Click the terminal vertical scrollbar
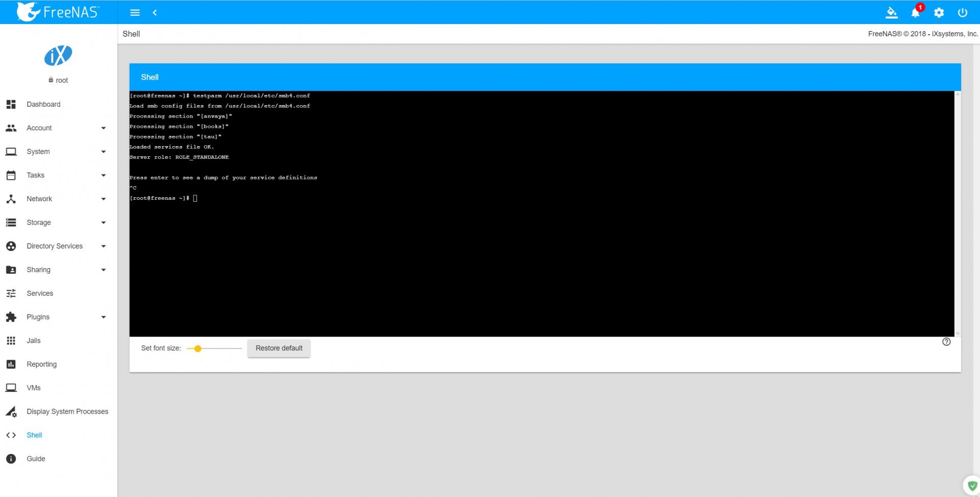This screenshot has height=497, width=980. pos(958,214)
